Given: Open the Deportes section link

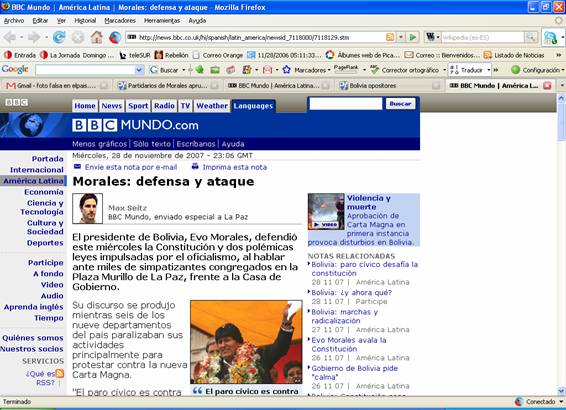Looking at the screenshot, I should [x=45, y=243].
